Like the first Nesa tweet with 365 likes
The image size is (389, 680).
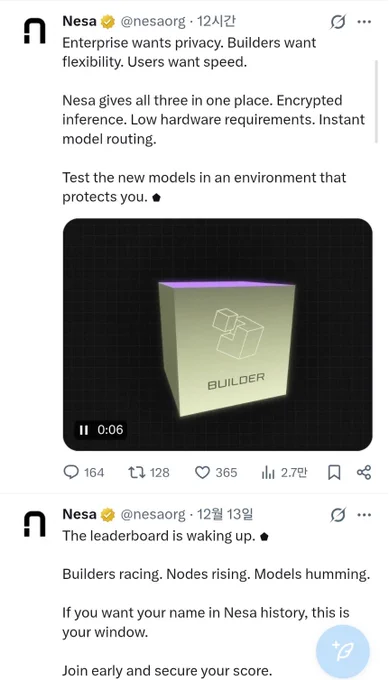point(202,472)
